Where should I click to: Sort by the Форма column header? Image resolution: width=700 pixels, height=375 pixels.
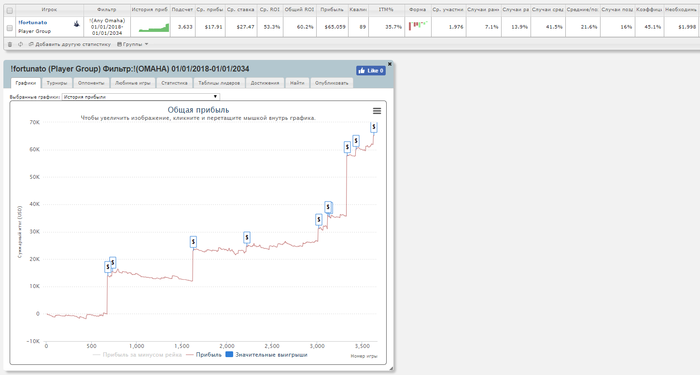pos(417,9)
